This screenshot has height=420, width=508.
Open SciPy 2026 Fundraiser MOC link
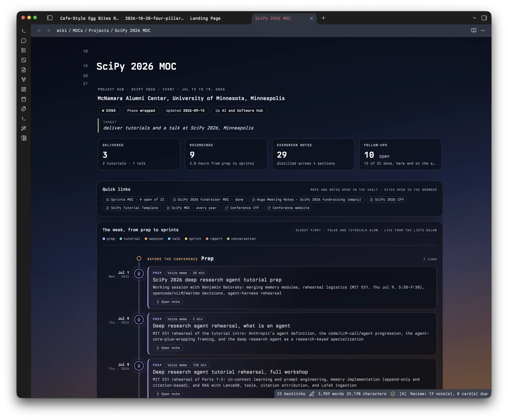point(208,200)
